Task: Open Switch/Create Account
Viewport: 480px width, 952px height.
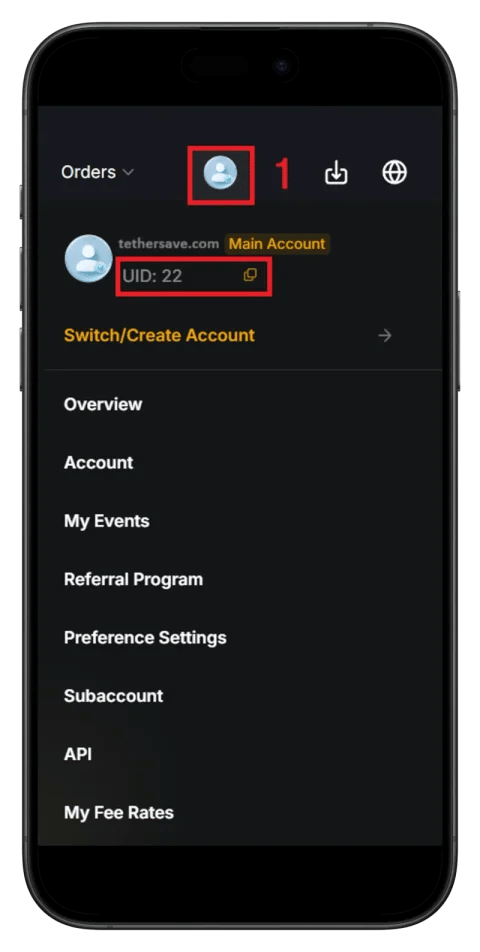Action: (159, 336)
